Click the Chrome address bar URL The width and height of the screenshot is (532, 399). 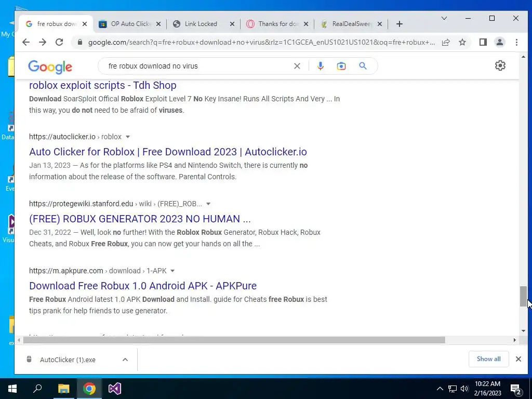(261, 42)
